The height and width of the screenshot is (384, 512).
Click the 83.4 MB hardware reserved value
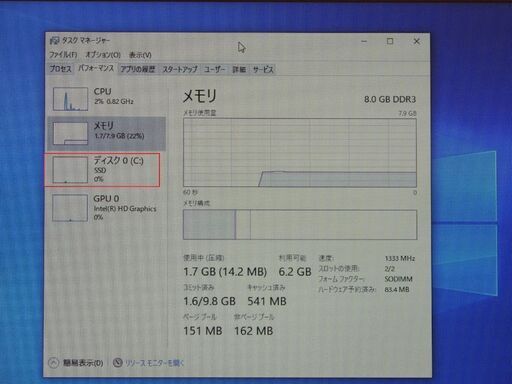397,289
